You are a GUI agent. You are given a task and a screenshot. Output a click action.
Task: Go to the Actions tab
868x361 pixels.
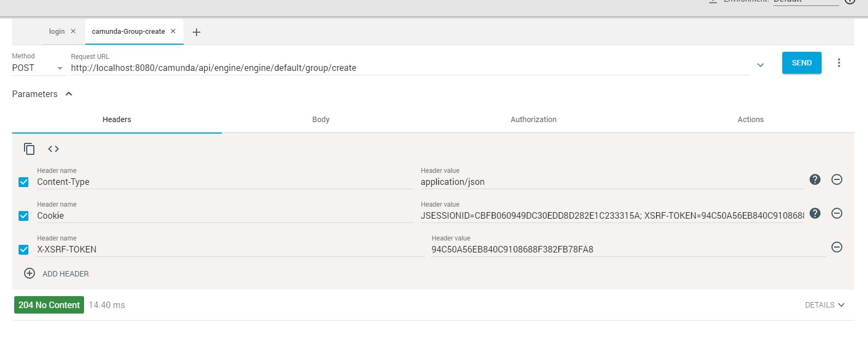751,119
